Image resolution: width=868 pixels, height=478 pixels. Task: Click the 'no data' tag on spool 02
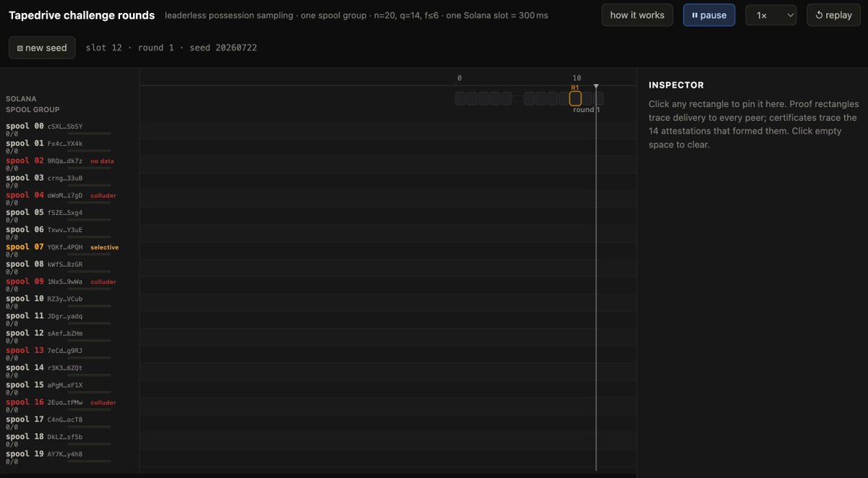pos(102,161)
